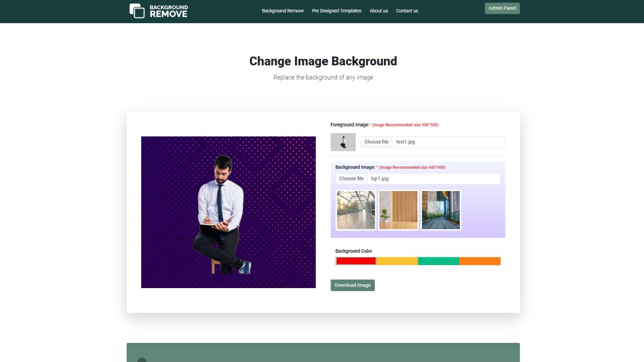This screenshot has width=644, height=362.
Task: Select the glass tunnel walkway background
Action: 356,210
